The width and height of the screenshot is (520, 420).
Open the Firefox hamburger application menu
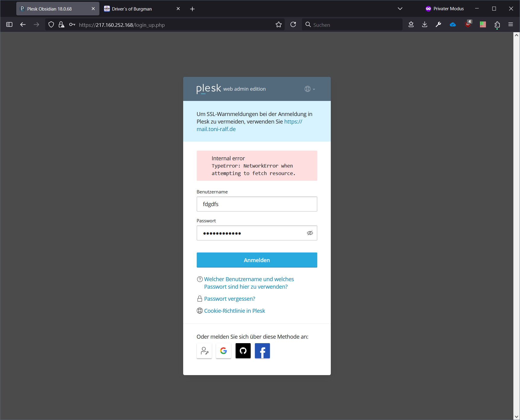(511, 25)
